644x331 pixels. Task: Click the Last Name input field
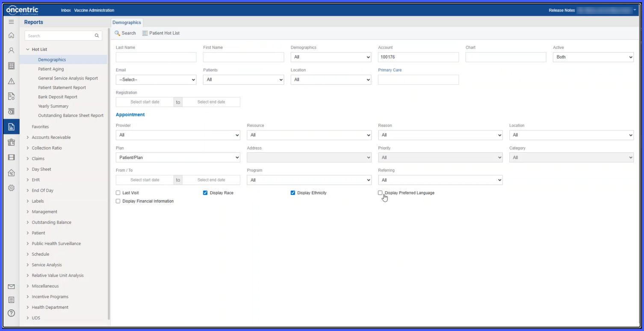coord(156,57)
